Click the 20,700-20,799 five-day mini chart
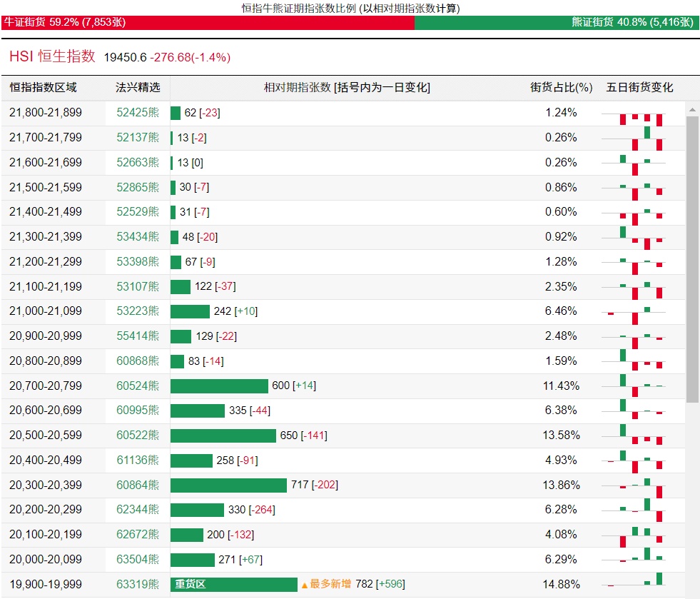The width and height of the screenshot is (700, 599). coord(634,386)
